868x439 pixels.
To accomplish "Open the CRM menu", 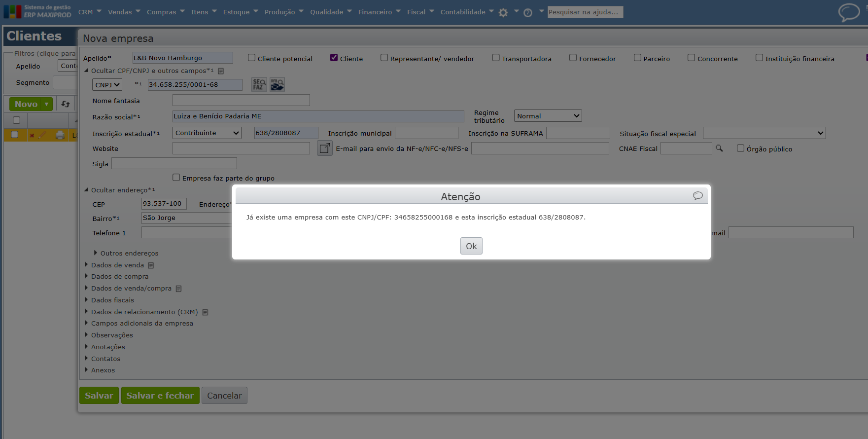I will click(90, 12).
